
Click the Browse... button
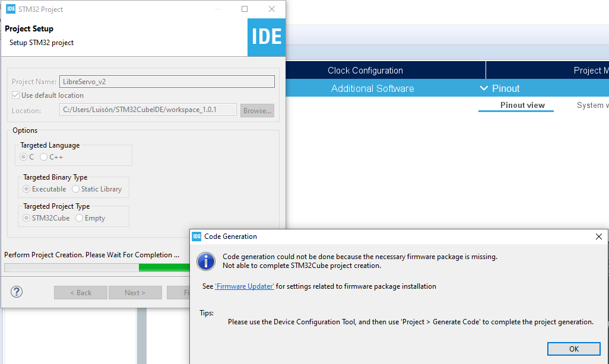(257, 111)
